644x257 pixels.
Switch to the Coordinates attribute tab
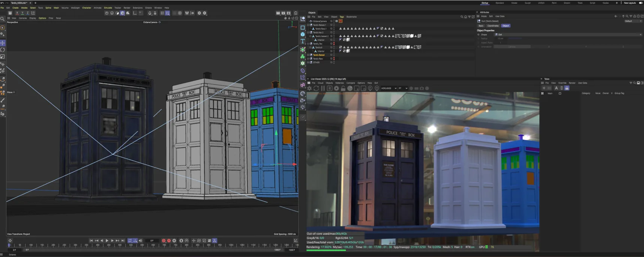pos(493,26)
